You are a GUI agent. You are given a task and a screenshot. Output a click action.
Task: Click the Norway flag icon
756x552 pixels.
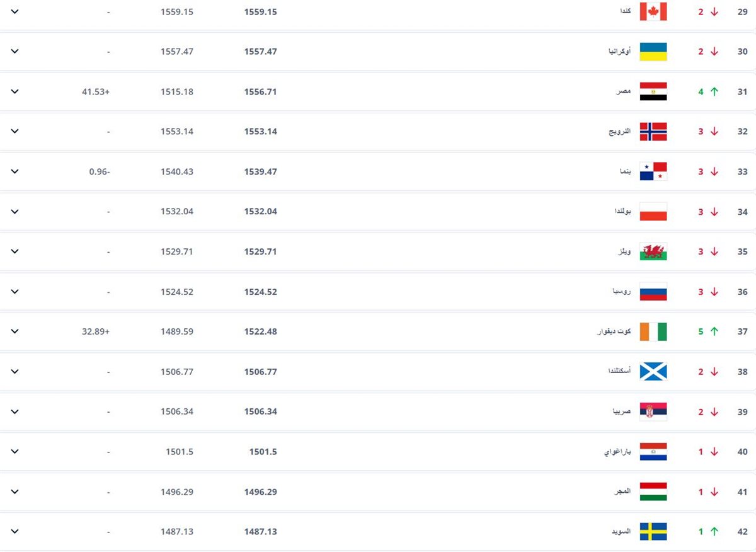tap(653, 132)
